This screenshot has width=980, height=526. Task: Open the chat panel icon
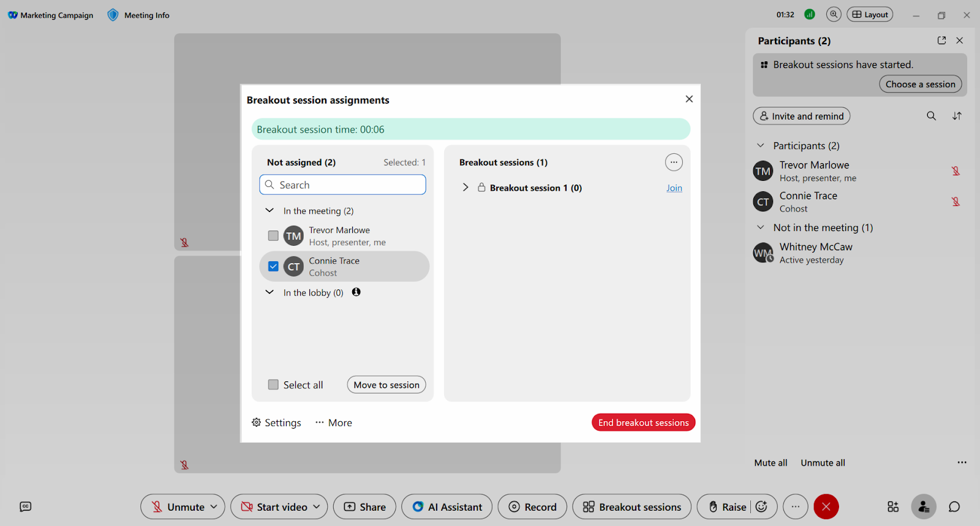(954, 506)
